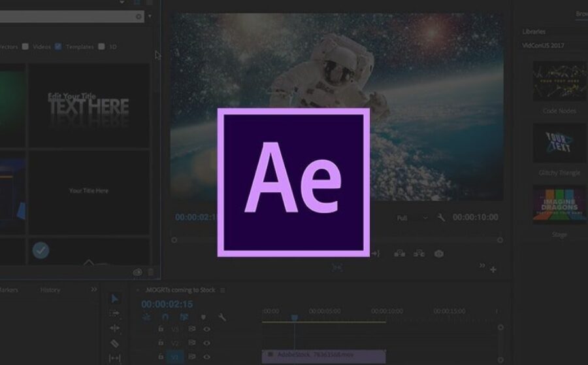
Task: Select Glitchy Triangle library template
Action: tap(560, 143)
